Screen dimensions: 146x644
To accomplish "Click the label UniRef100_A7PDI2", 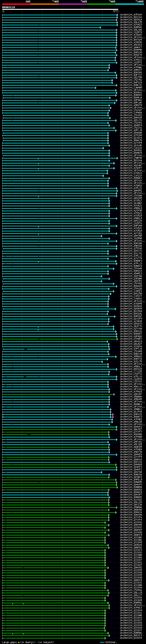I will click(x=131, y=60).
